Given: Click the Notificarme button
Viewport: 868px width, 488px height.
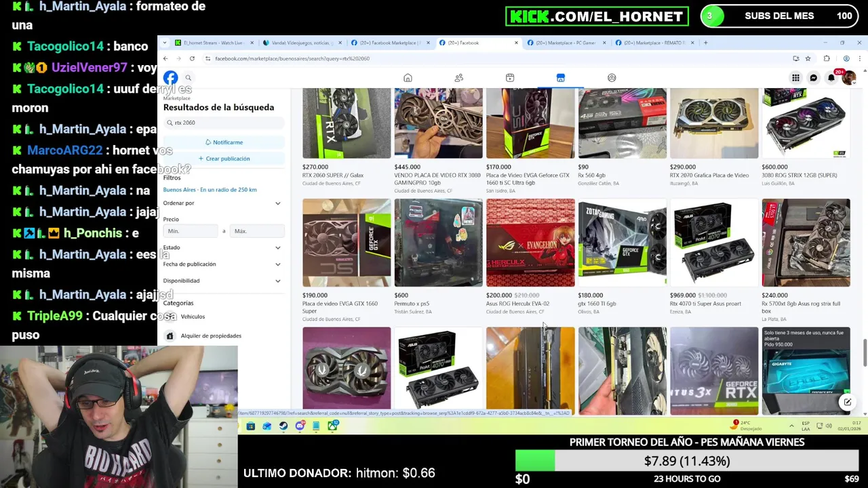Looking at the screenshot, I should 224,142.
